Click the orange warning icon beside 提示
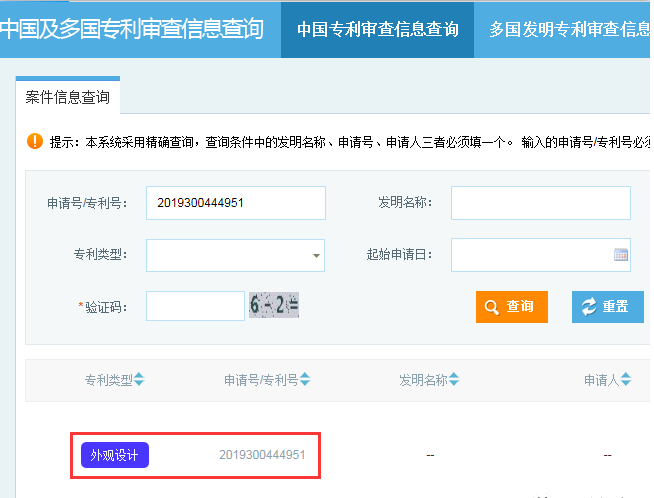 point(35,141)
